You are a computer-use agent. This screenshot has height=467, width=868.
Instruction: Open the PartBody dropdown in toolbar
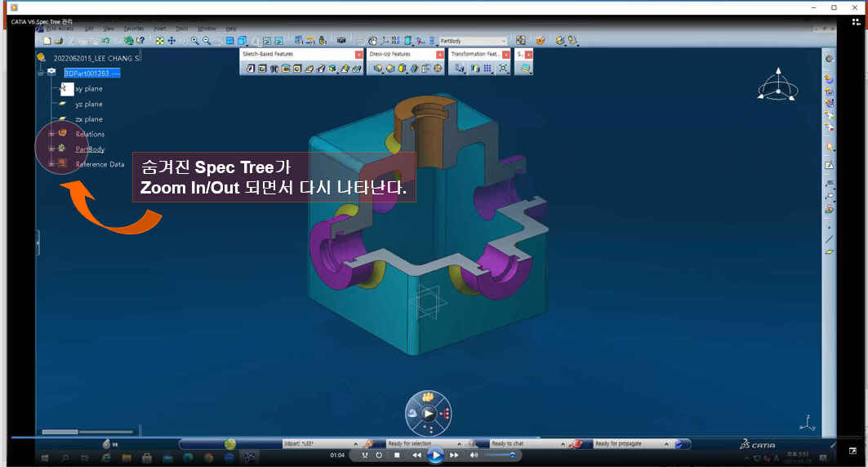pyautogui.click(x=503, y=41)
